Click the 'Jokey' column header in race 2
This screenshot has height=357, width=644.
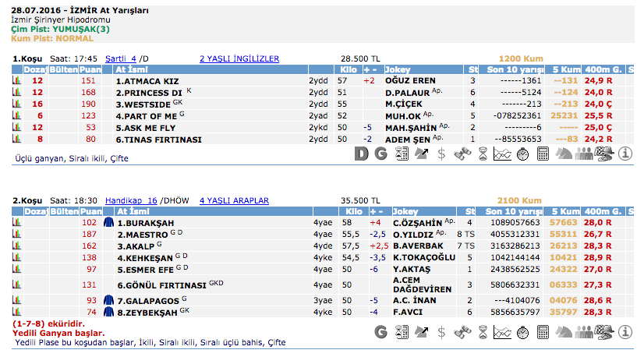407,211
